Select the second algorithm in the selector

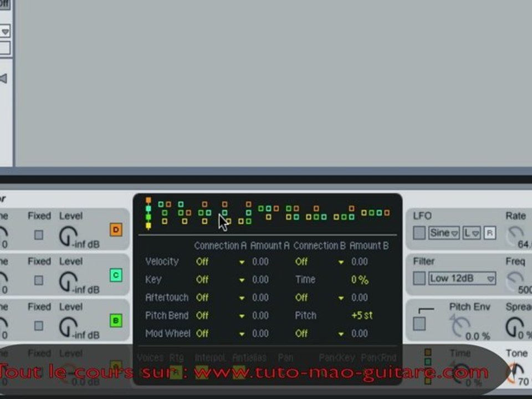165,213
